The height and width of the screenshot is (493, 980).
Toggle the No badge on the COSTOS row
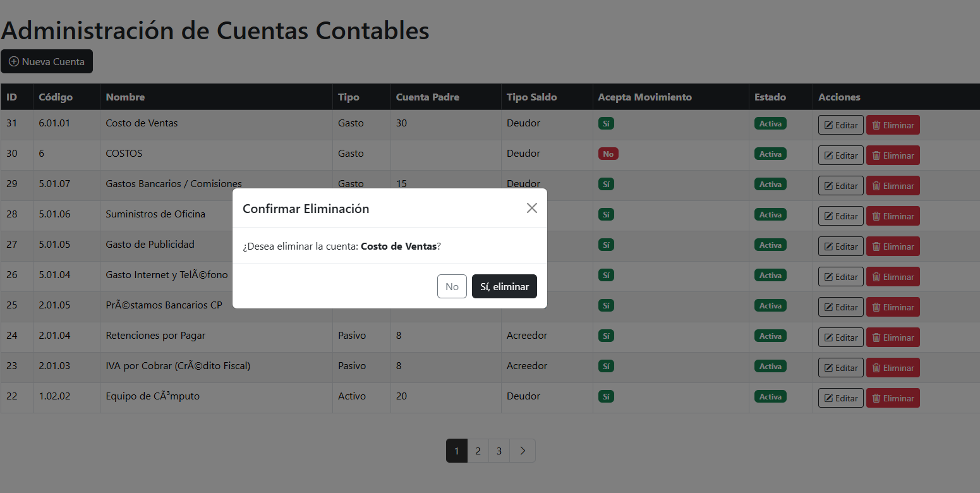point(608,154)
